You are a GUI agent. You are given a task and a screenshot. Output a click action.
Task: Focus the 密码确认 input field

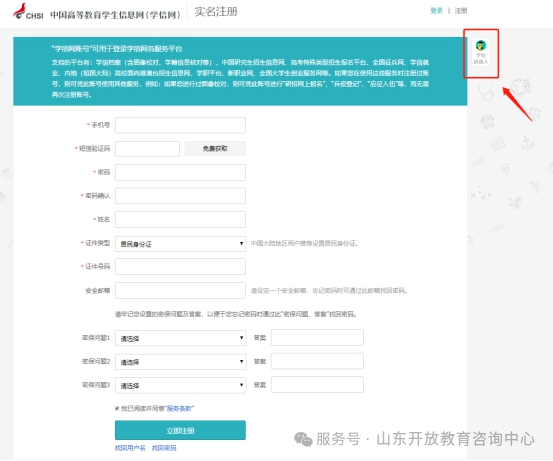click(180, 196)
